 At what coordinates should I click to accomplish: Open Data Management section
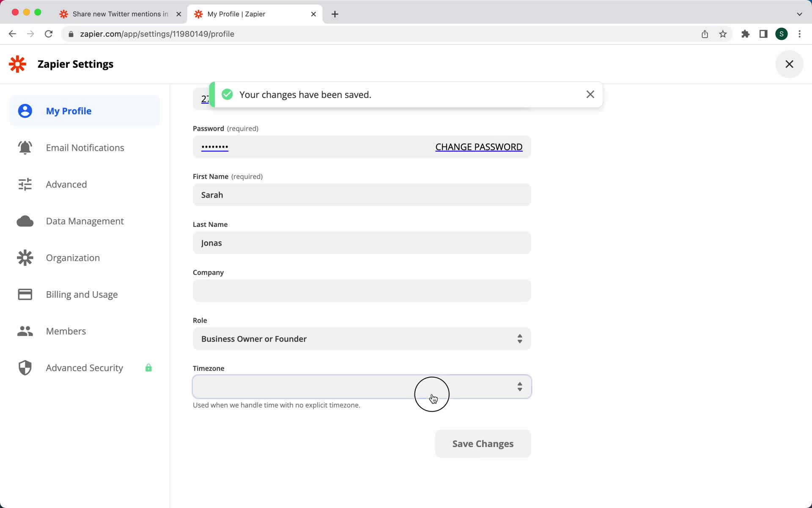85,221
